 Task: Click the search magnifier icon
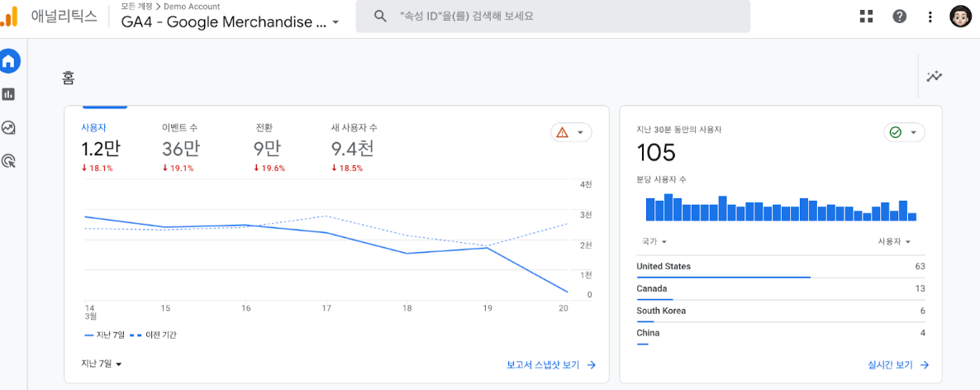pyautogui.click(x=380, y=17)
